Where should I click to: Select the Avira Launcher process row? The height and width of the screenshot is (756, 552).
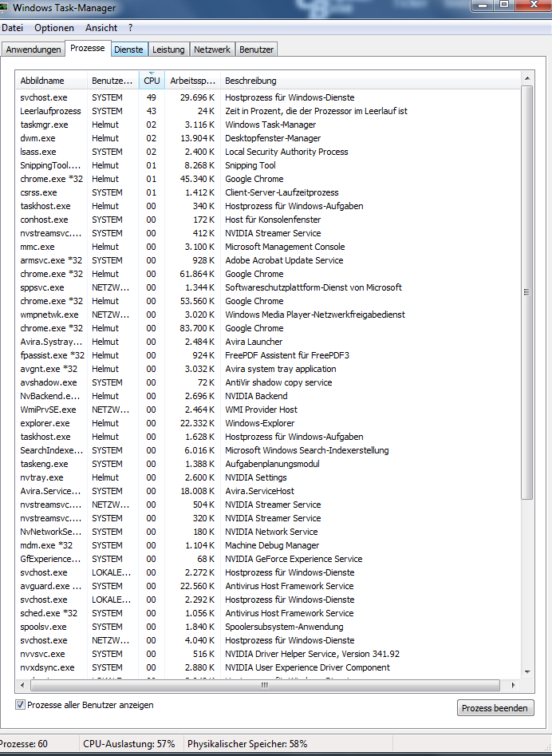tap(268, 342)
